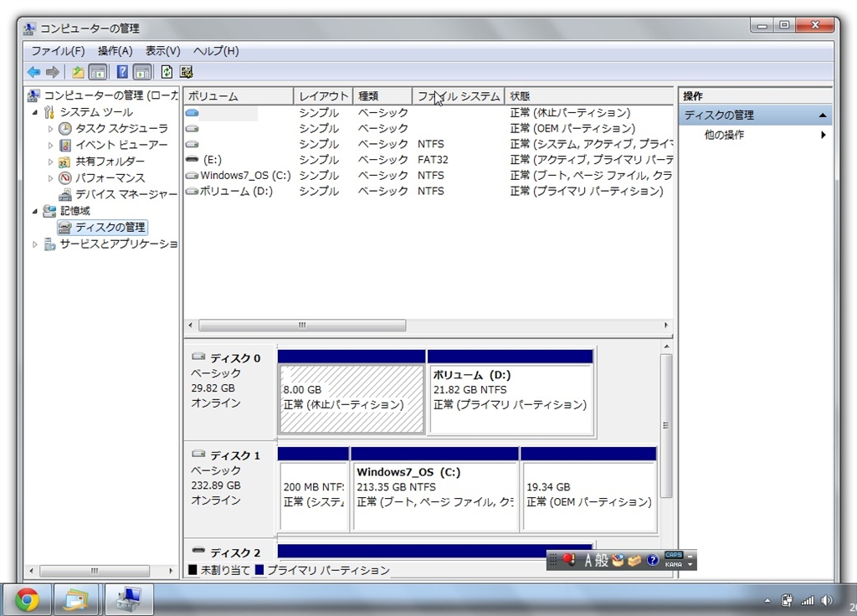Click the last toolbar icon after Refresh
The height and width of the screenshot is (616, 857).
pos(187,72)
